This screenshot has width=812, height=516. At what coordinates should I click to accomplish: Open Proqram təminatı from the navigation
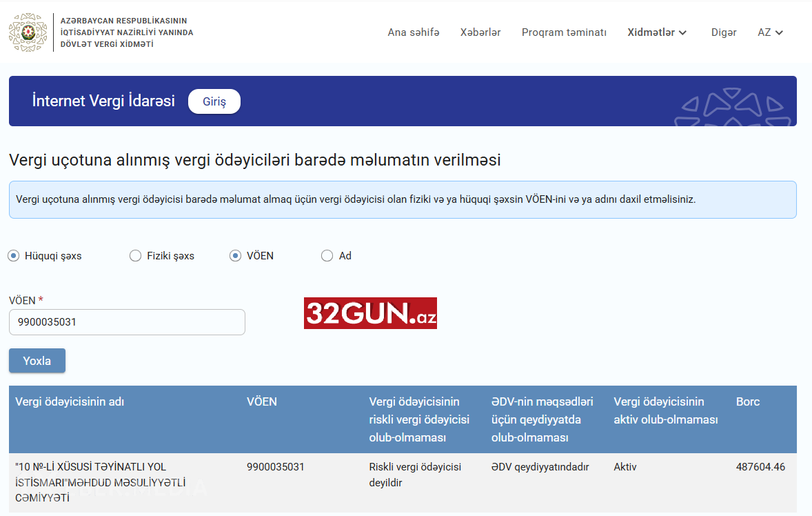tap(564, 32)
